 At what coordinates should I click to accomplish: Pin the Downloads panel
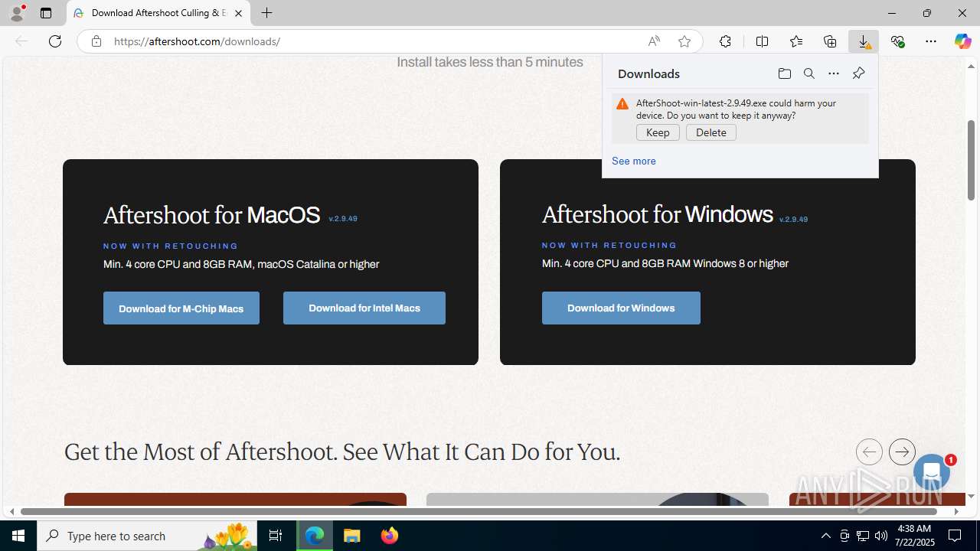(858, 73)
